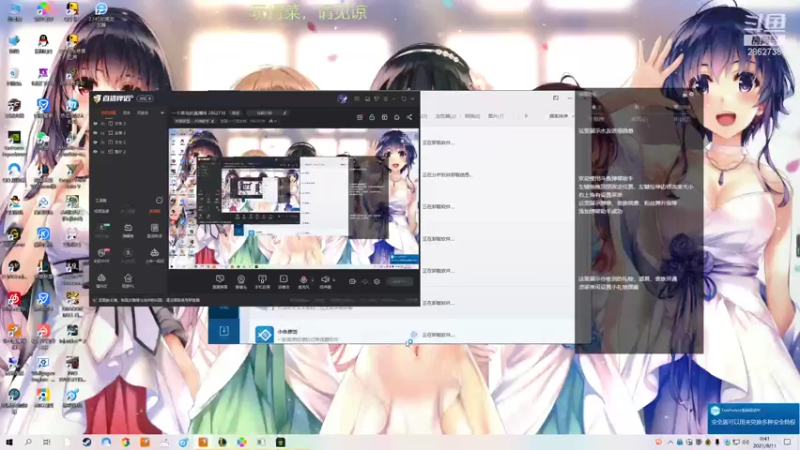Expand speaker options arrow
This screenshot has height=450, width=800.
[334, 280]
